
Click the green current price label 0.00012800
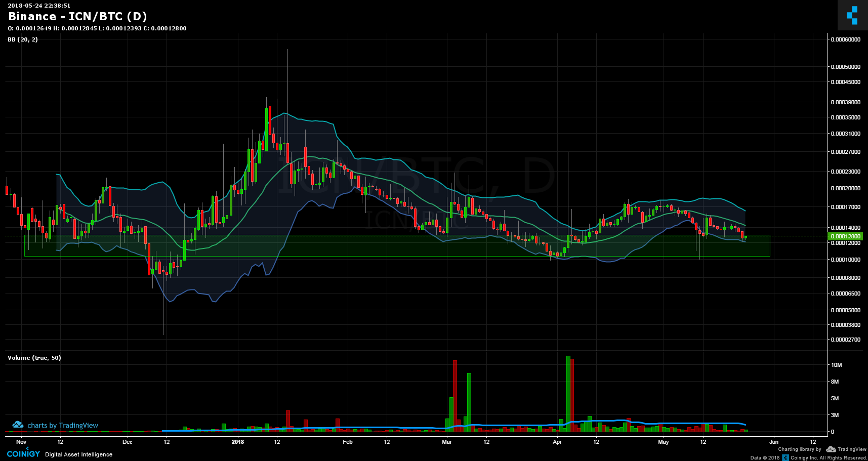[845, 236]
